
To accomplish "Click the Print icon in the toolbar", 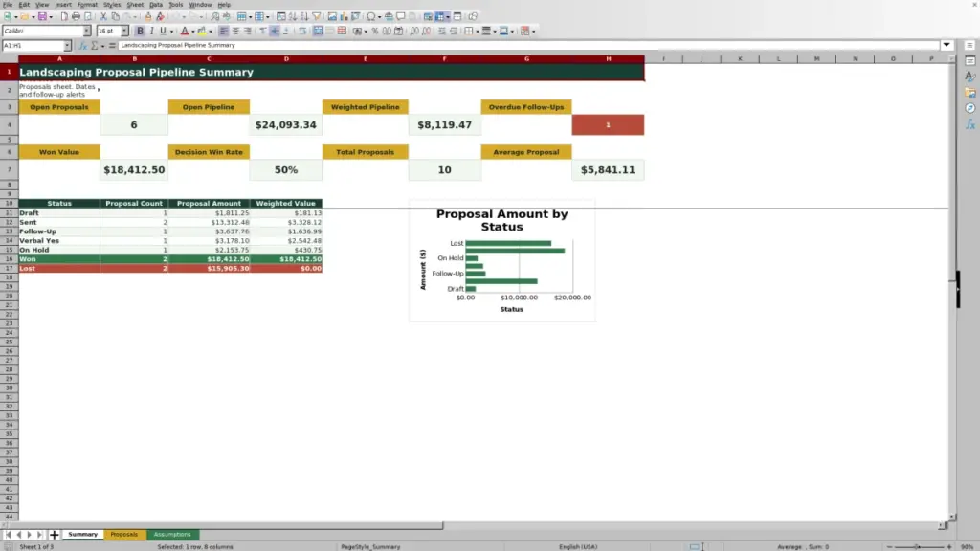I will (76, 16).
